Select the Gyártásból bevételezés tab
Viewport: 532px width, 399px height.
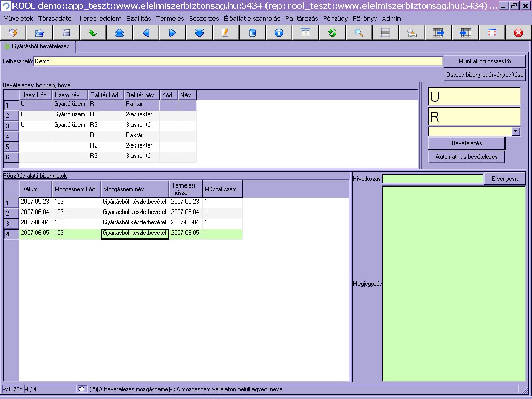coord(39,46)
